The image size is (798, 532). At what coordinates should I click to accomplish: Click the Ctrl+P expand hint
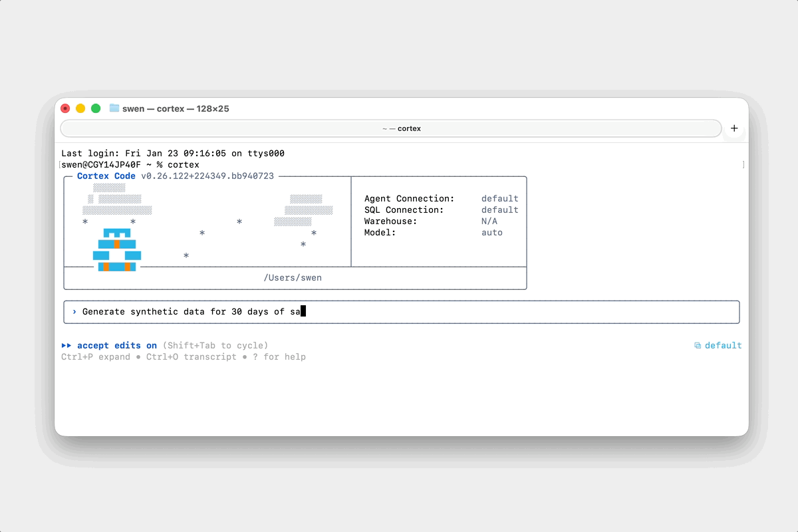click(96, 357)
